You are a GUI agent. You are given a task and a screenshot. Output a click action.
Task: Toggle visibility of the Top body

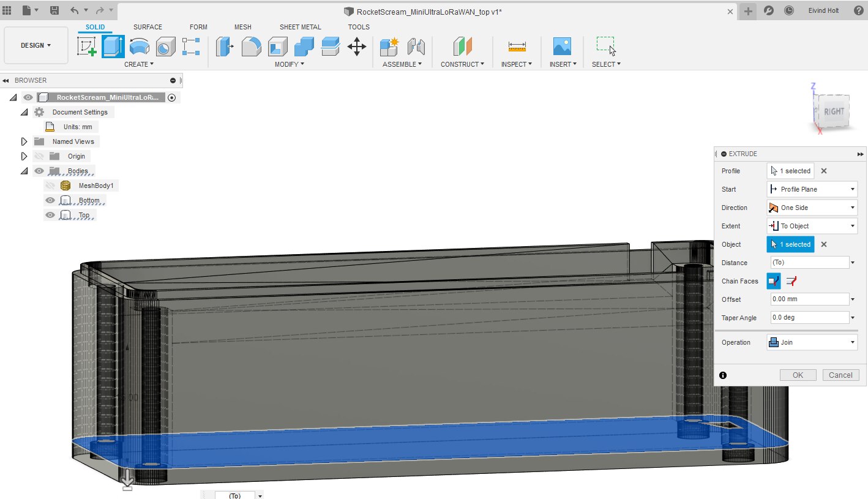[x=50, y=215]
